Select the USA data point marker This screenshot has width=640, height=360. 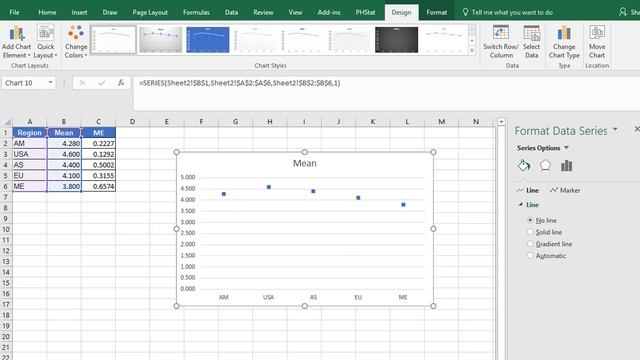(269, 187)
